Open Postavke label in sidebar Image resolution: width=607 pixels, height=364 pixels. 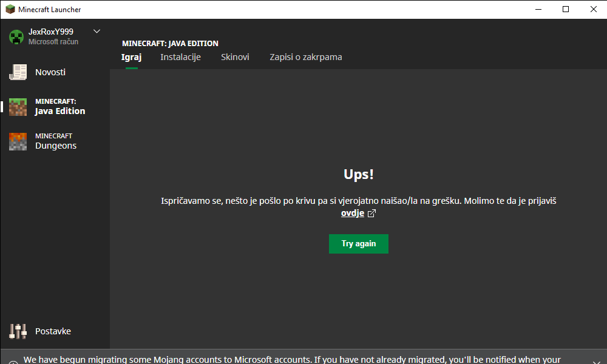coord(53,331)
